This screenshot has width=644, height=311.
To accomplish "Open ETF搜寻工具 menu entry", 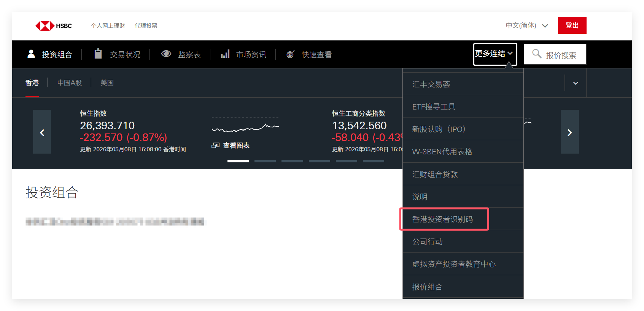I will 463,106.
